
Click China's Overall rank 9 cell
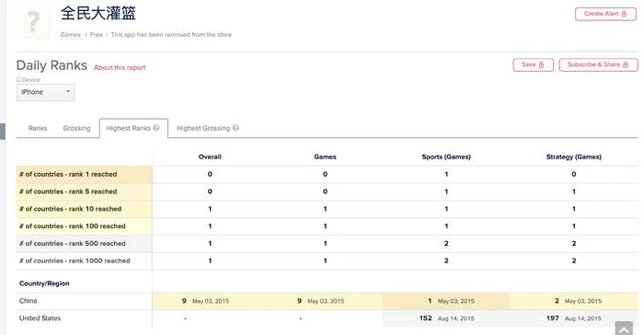pos(210,301)
